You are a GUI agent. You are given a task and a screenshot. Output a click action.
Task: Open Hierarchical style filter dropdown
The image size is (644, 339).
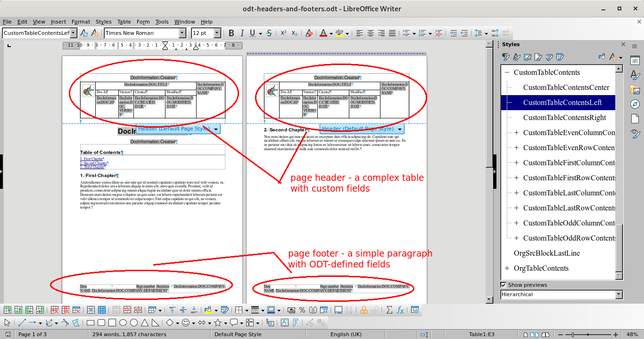point(619,294)
